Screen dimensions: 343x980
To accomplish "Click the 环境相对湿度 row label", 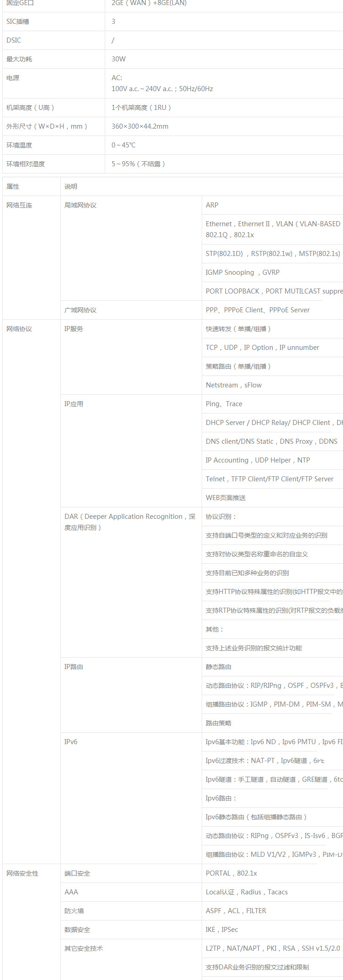I will coord(26,164).
